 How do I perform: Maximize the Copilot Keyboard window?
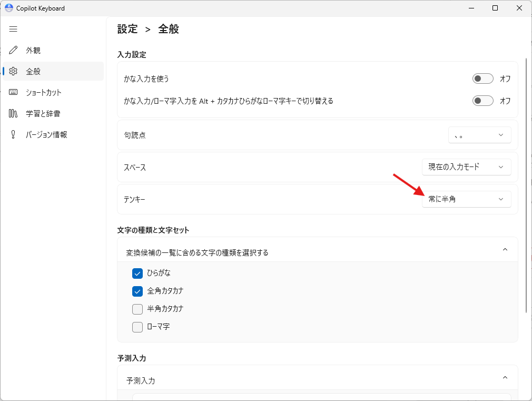(x=495, y=8)
